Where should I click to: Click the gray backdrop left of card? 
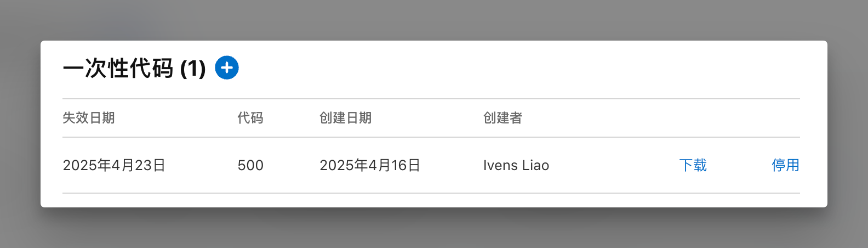click(20, 124)
